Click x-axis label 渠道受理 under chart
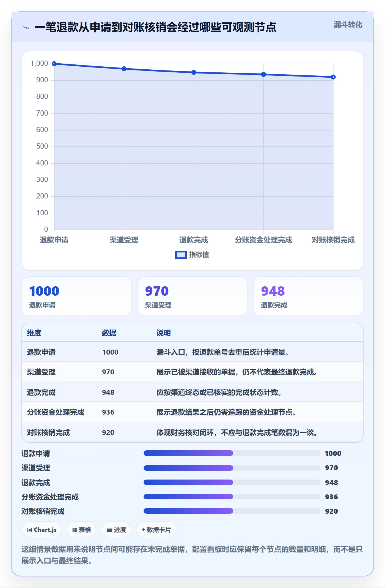 pyautogui.click(x=124, y=240)
